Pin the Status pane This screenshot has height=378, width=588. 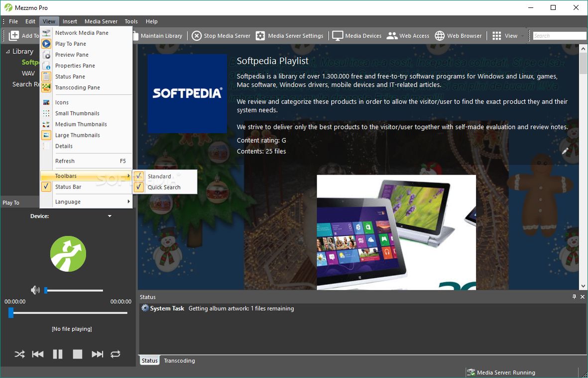pos(574,297)
